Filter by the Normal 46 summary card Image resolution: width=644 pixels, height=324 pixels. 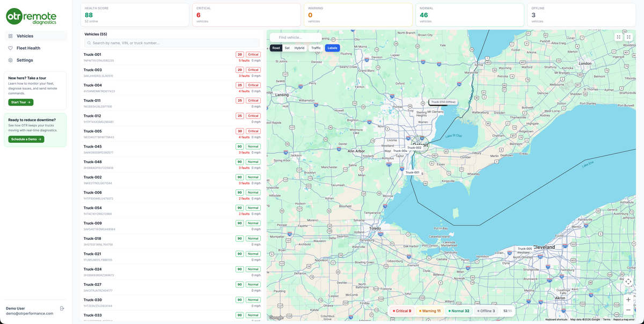point(470,15)
